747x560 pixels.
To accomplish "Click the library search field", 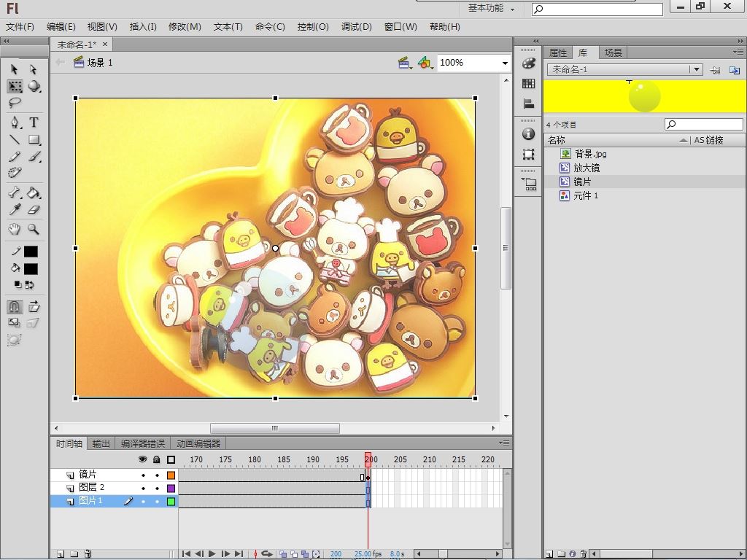I will tap(704, 124).
